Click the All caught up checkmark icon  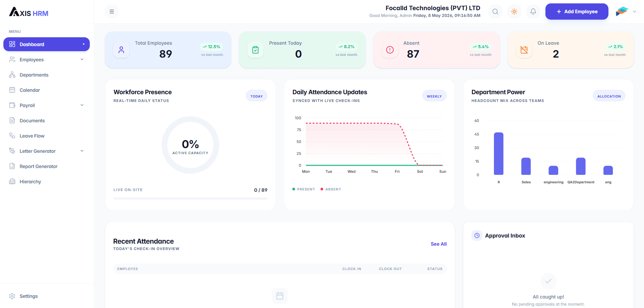coord(548,281)
